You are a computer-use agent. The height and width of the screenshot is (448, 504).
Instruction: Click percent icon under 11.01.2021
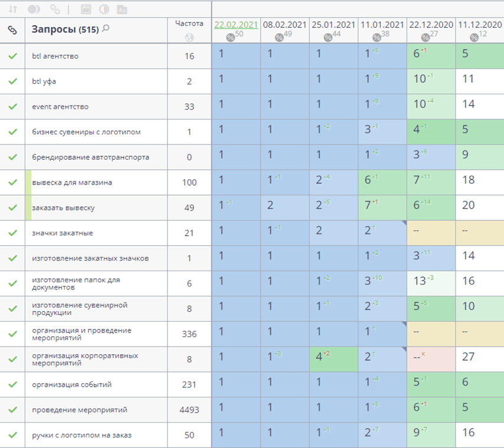[x=377, y=38]
